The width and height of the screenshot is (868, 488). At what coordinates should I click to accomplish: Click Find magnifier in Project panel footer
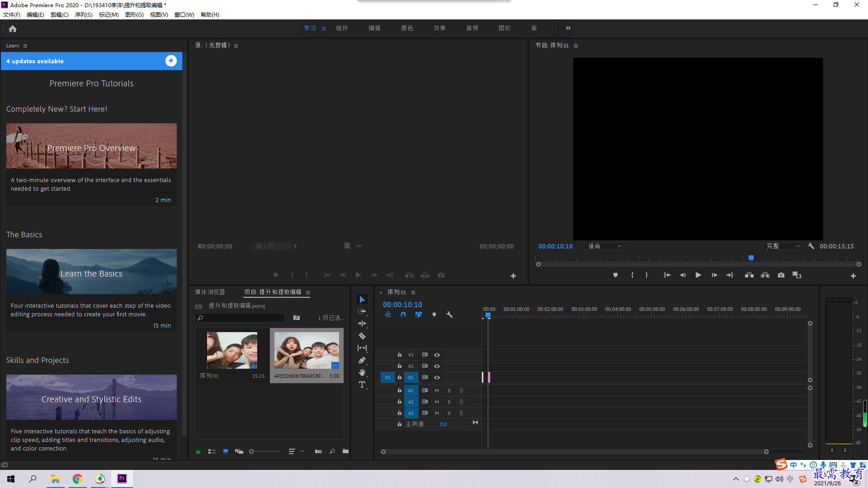coord(332,451)
